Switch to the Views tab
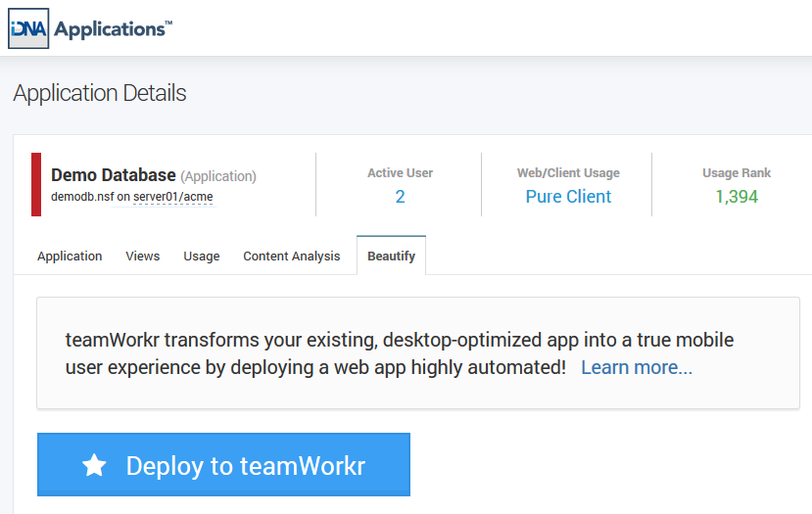The height and width of the screenshot is (514, 812). point(142,257)
